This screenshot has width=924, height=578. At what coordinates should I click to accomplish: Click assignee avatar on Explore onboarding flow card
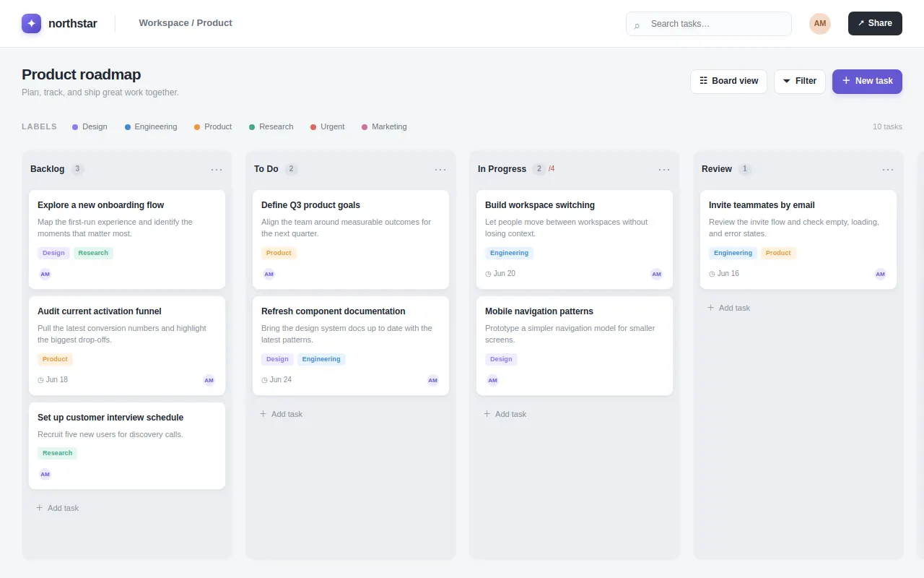(45, 275)
